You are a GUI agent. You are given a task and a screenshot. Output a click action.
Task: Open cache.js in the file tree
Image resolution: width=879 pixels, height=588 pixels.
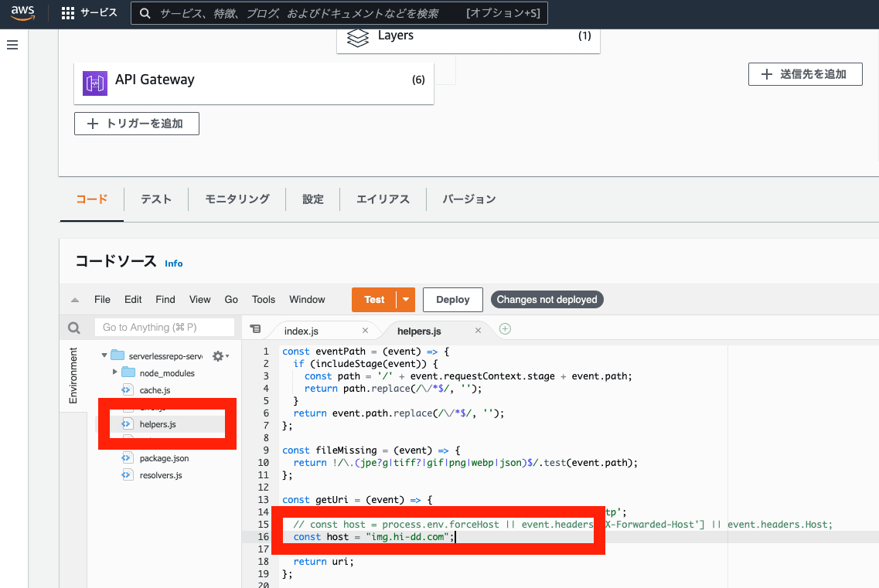click(155, 390)
